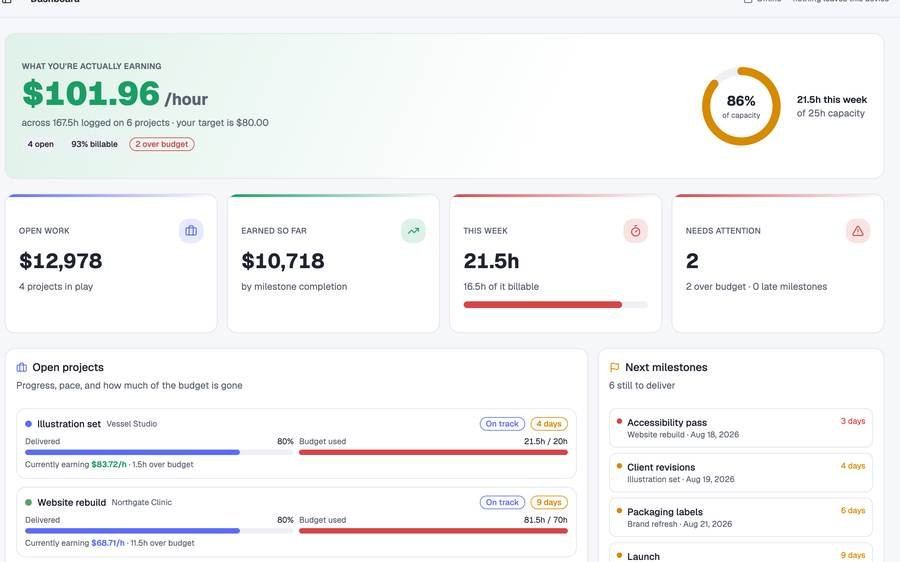
Task: Click the '2 over budget' red badge
Action: [162, 144]
